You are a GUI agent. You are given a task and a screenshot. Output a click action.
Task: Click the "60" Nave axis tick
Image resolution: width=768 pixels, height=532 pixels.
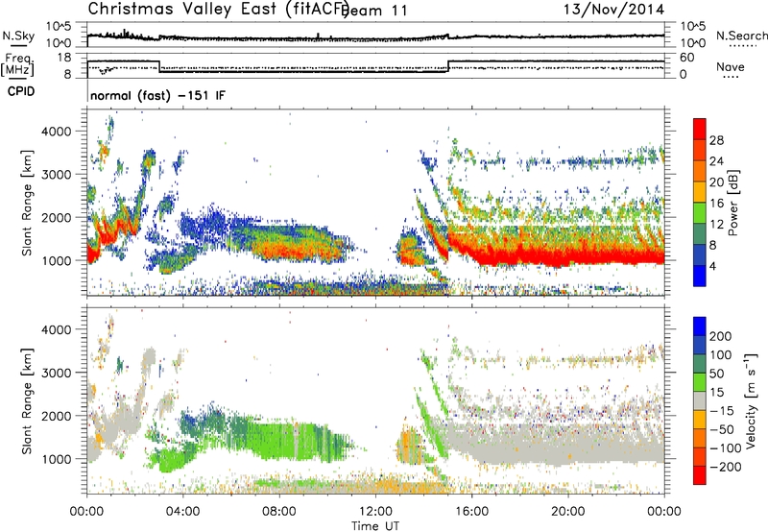(687, 58)
